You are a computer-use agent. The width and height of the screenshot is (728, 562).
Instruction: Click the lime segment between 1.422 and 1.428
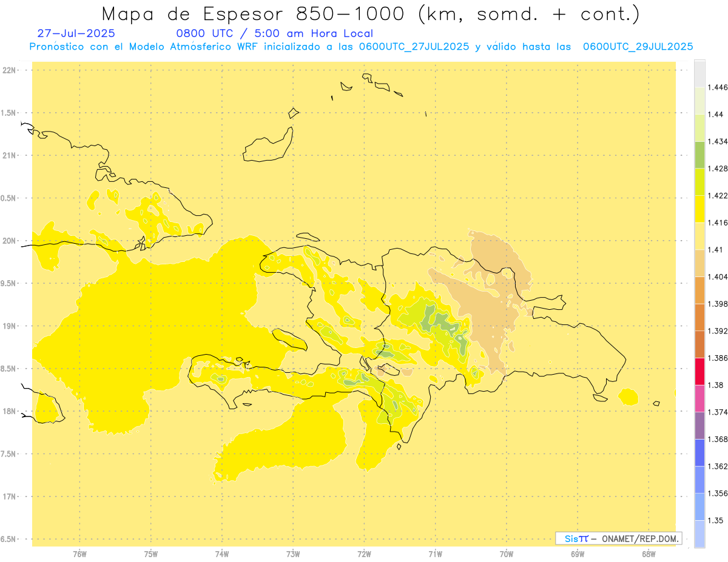[699, 182]
